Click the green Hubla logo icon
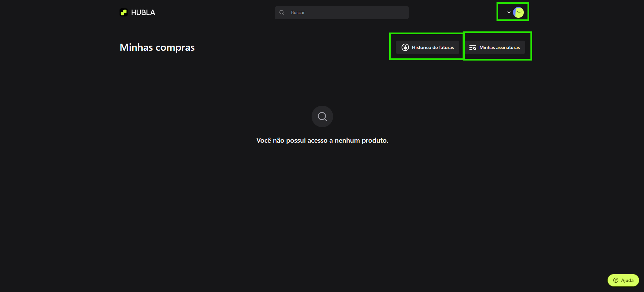644x292 pixels. pos(124,12)
